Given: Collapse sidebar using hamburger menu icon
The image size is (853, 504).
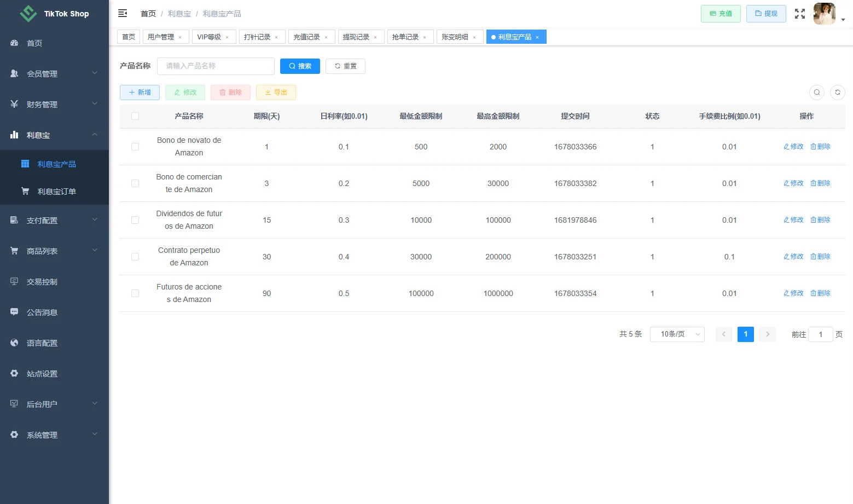Looking at the screenshot, I should tap(123, 13).
